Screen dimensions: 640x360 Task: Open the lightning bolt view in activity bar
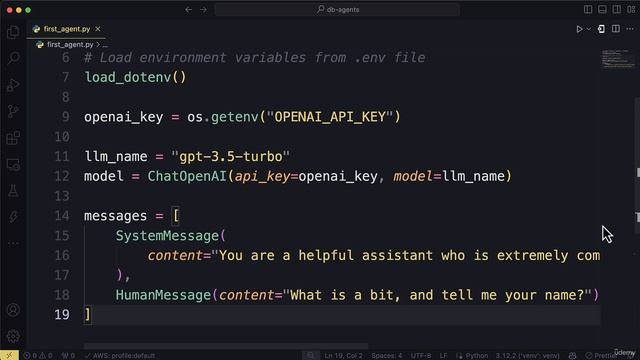[13, 217]
